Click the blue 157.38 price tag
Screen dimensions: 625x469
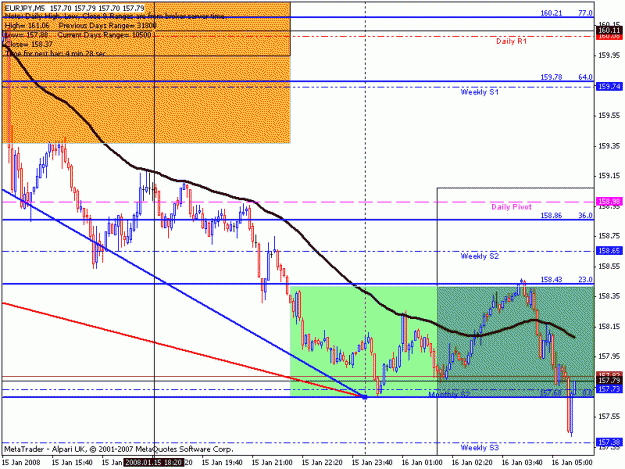coord(609,442)
